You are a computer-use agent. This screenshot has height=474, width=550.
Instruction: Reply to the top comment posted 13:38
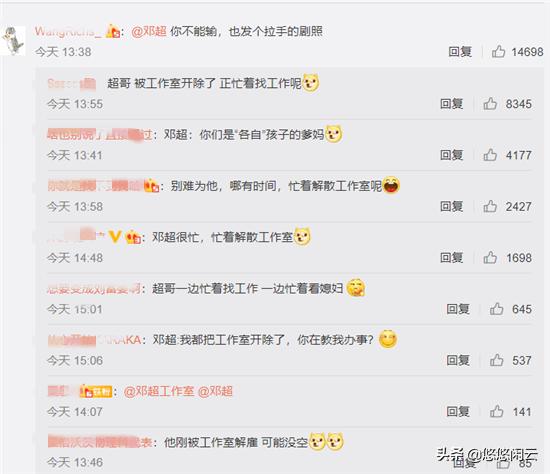[x=460, y=52]
